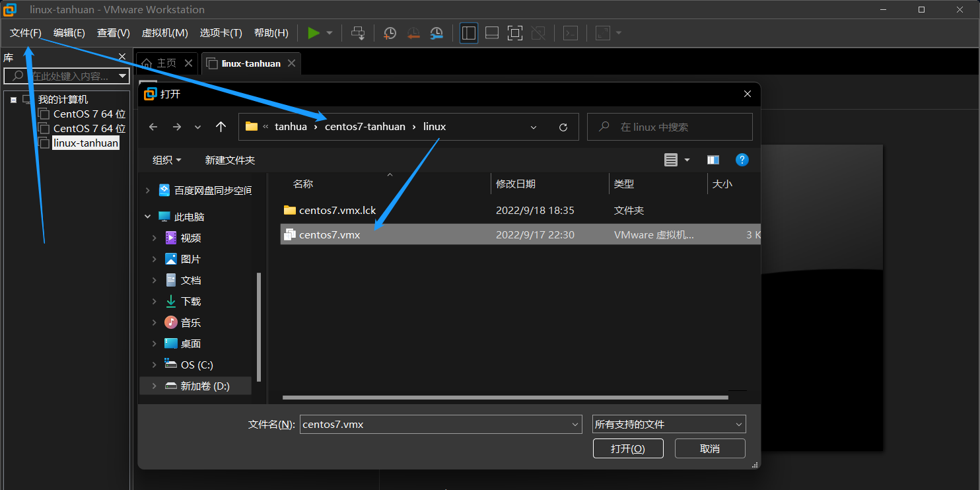
Task: Open the 选项卡(T) menu
Action: click(221, 33)
